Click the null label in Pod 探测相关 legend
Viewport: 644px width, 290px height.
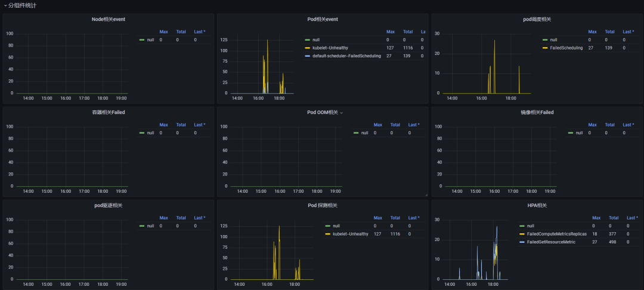(x=336, y=226)
